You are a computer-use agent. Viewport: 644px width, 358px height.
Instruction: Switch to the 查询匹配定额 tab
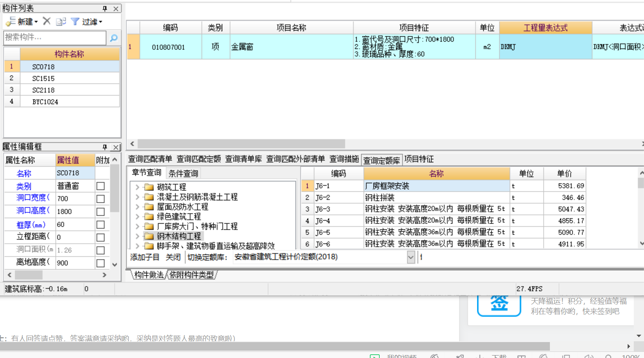[199, 159]
